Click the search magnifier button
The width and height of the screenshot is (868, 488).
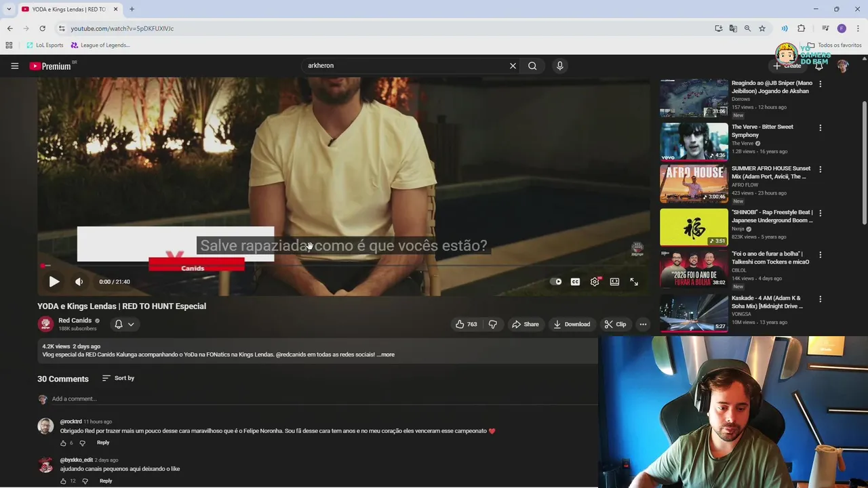click(532, 66)
